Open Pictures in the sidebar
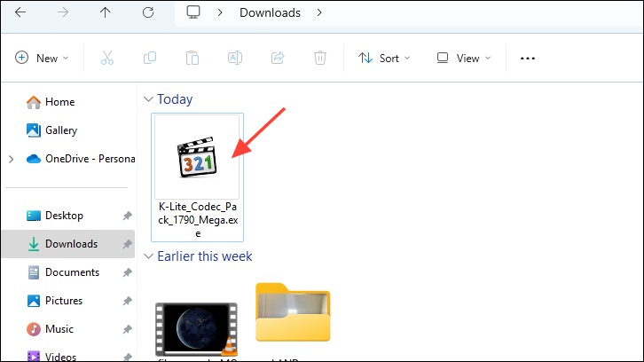Viewport: 644px width, 362px height. pos(64,301)
